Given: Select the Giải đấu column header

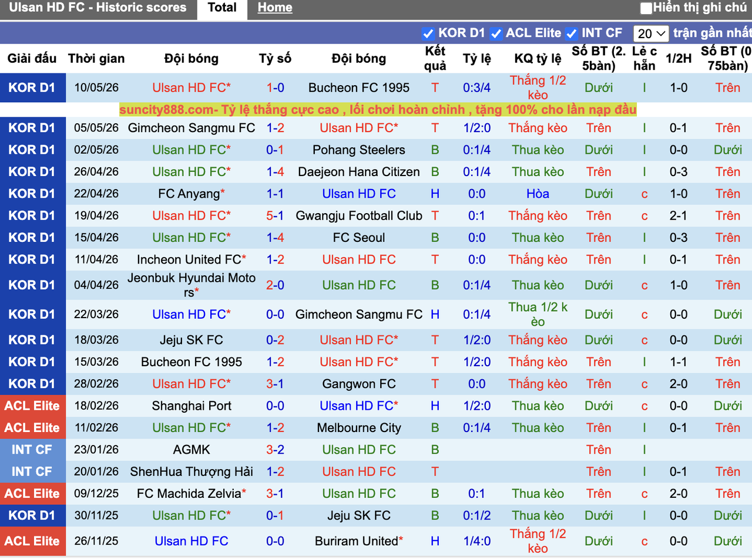Looking at the screenshot, I should [x=32, y=59].
